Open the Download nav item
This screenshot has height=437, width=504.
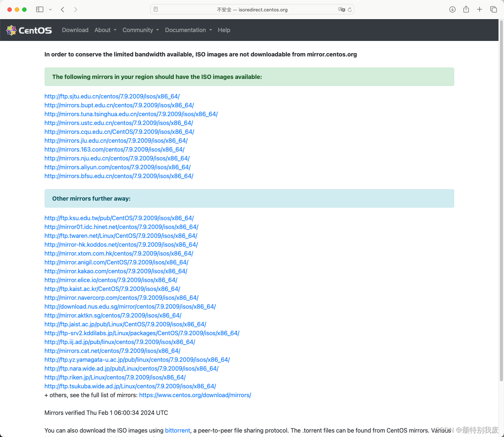click(x=75, y=30)
